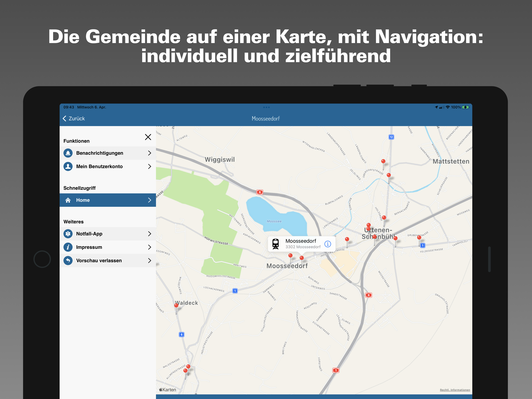Tap the Moosseedorf title in header

[266, 119]
